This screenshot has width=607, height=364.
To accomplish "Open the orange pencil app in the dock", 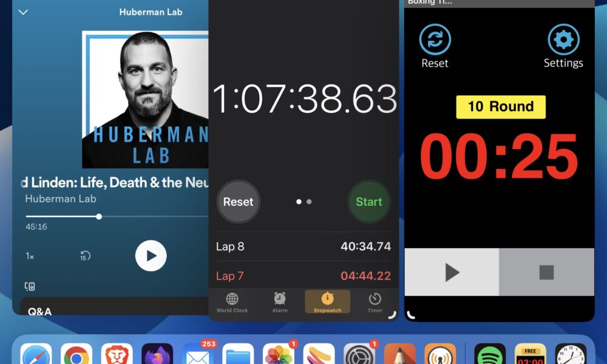I will click(x=400, y=354).
